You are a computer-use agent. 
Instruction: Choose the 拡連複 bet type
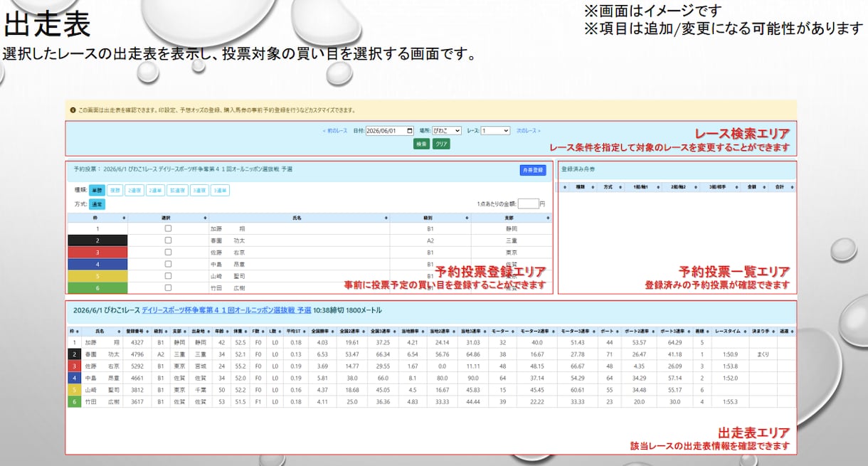(177, 190)
